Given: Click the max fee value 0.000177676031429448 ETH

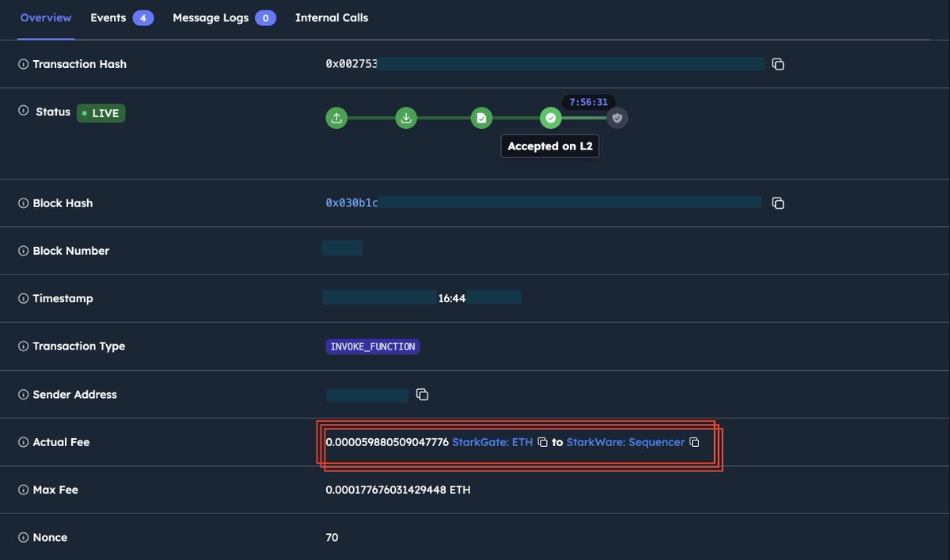Looking at the screenshot, I should pyautogui.click(x=398, y=490).
